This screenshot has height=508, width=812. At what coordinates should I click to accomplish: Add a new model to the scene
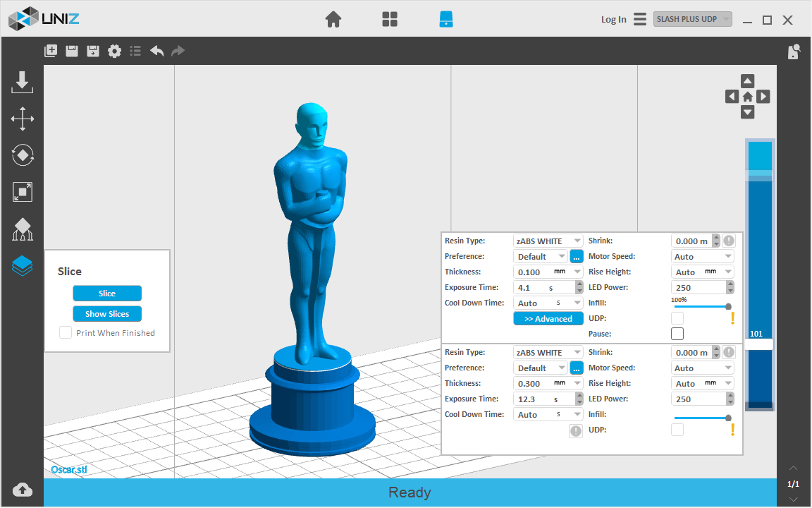[51, 51]
